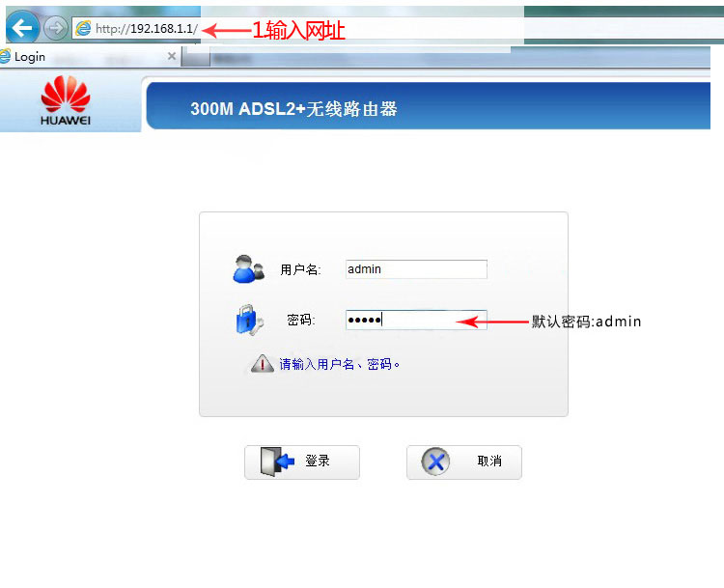Close the Login tab
The height and width of the screenshot is (588, 724).
(172, 56)
